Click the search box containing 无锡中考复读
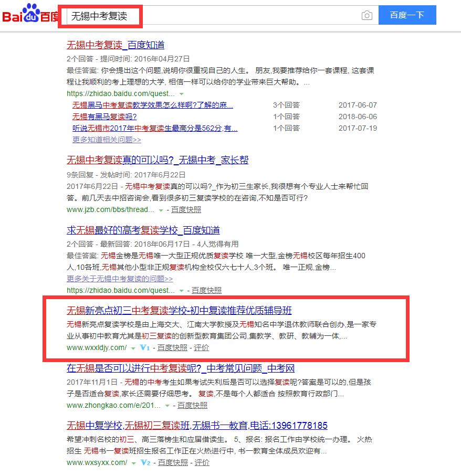This screenshot has height=476, width=461. click(x=210, y=16)
